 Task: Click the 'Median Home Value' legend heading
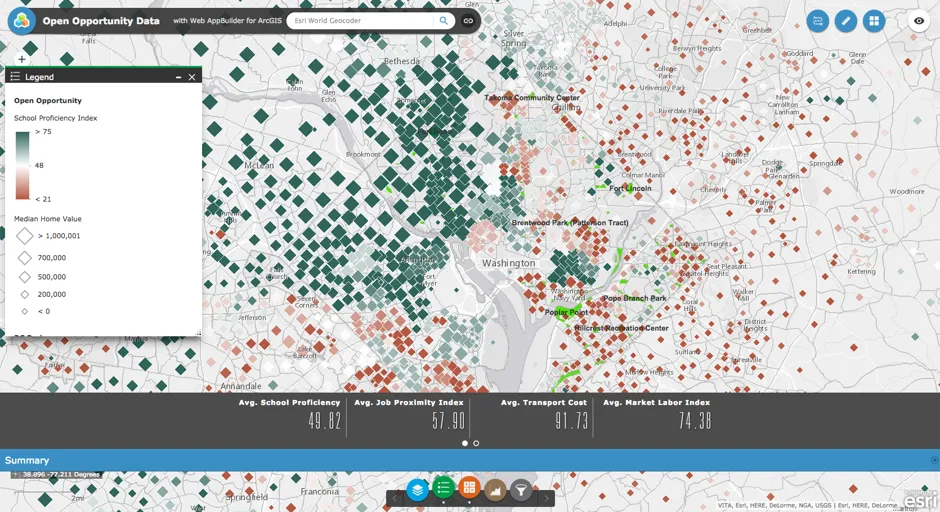(x=47, y=219)
